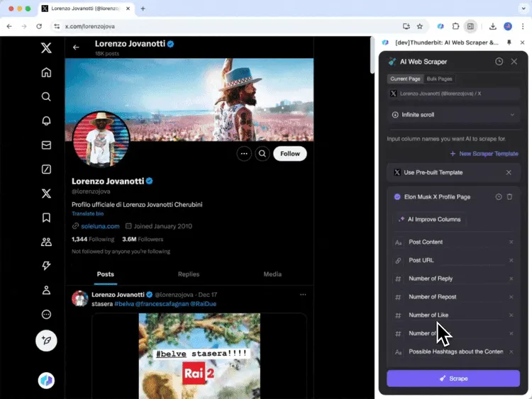This screenshot has width=532, height=399.
Task: Open profile more options ellipsis button
Action: pyautogui.click(x=244, y=154)
